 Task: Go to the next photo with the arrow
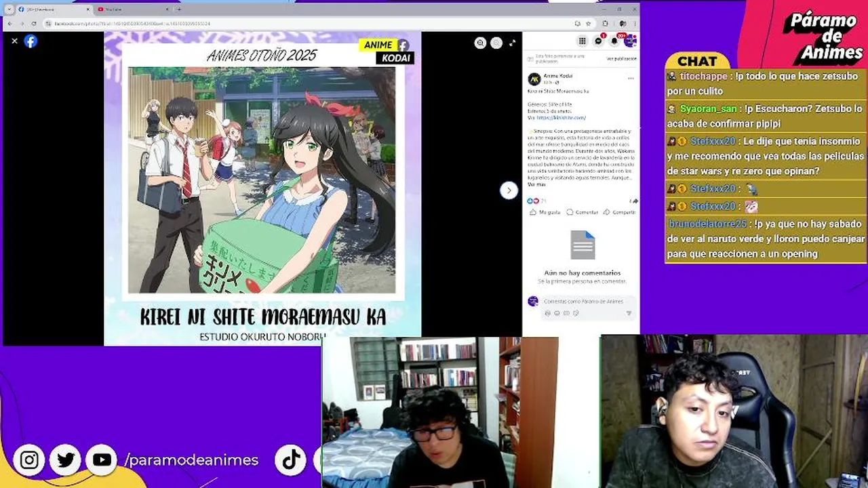coord(509,190)
